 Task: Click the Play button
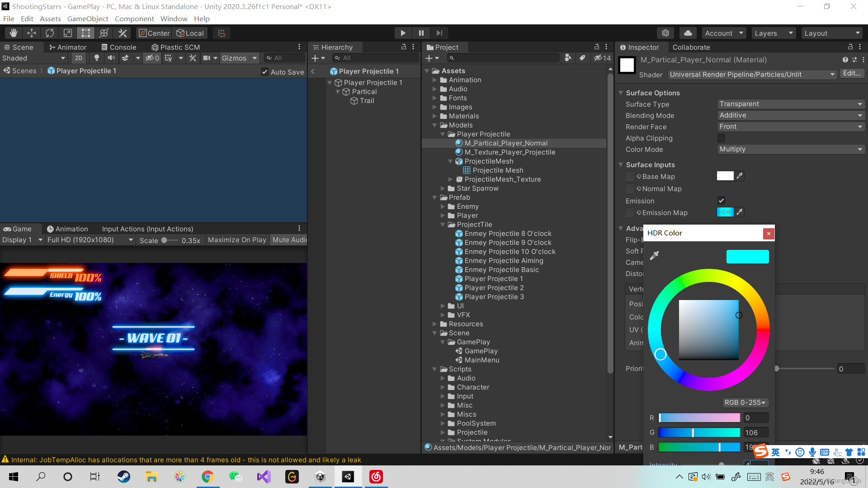pos(403,33)
